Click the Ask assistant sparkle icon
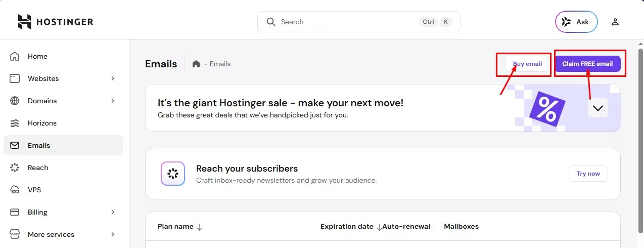This screenshot has height=248, width=644. (567, 22)
